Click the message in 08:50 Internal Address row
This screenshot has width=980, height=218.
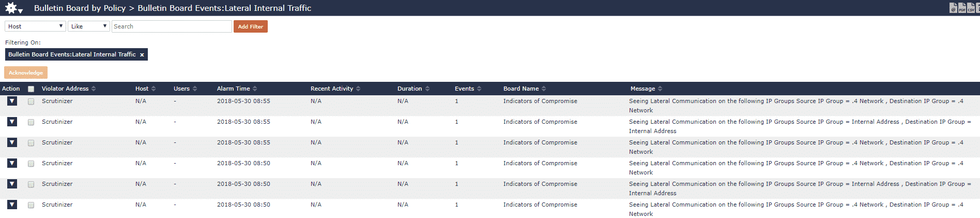800,188
